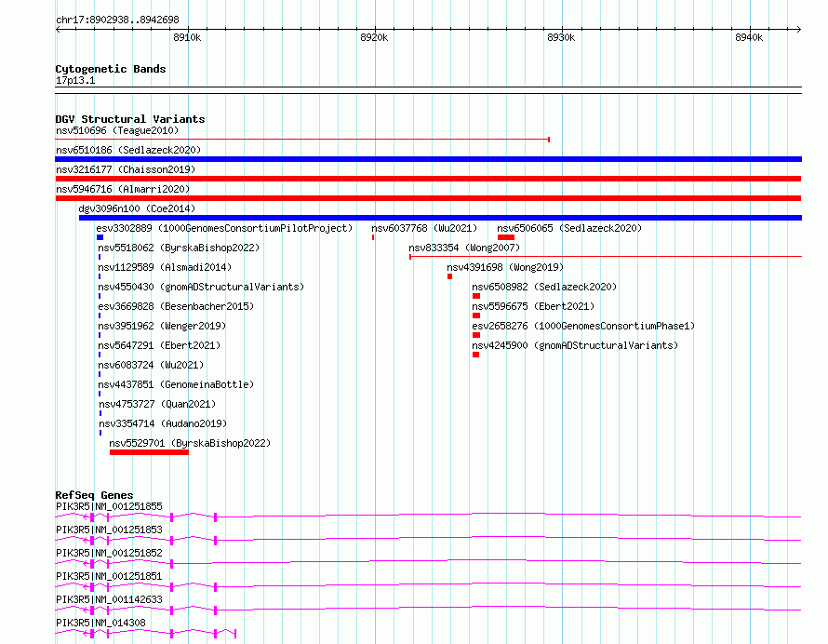Click nsv4753727 (Quan2021) label
828x644 pixels.
click(x=157, y=404)
